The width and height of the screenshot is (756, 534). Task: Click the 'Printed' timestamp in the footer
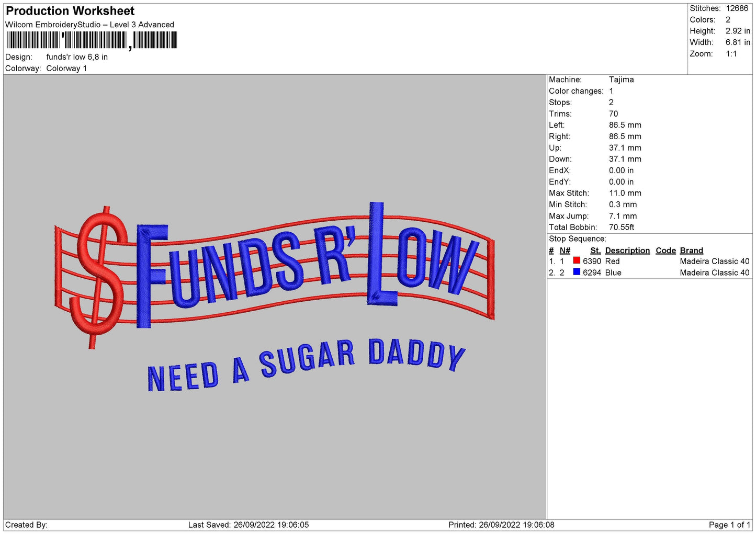point(501,525)
